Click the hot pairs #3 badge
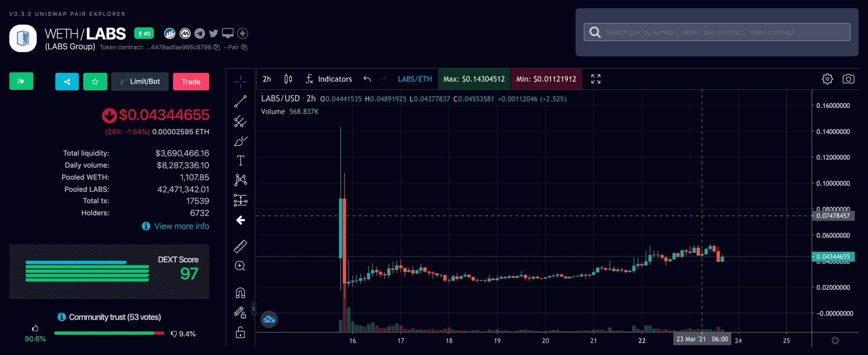This screenshot has width=868, height=355. click(x=144, y=33)
